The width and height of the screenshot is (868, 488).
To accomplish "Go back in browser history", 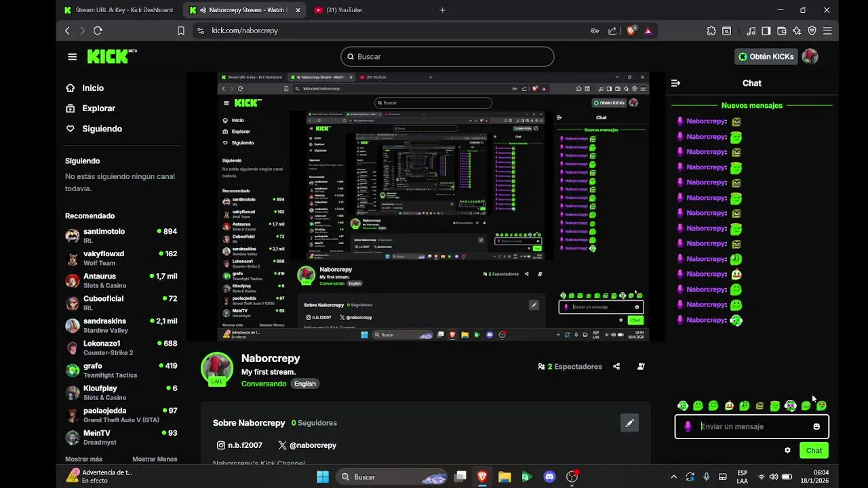I will point(67,30).
